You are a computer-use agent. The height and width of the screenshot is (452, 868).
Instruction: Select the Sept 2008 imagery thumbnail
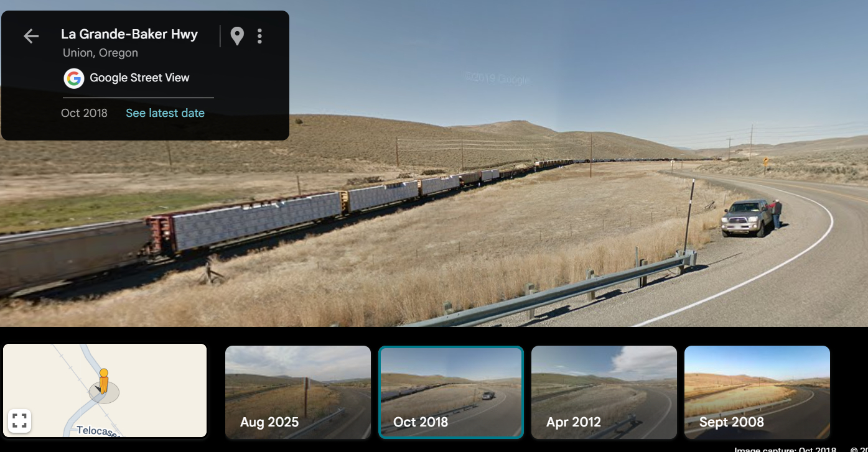tap(757, 392)
